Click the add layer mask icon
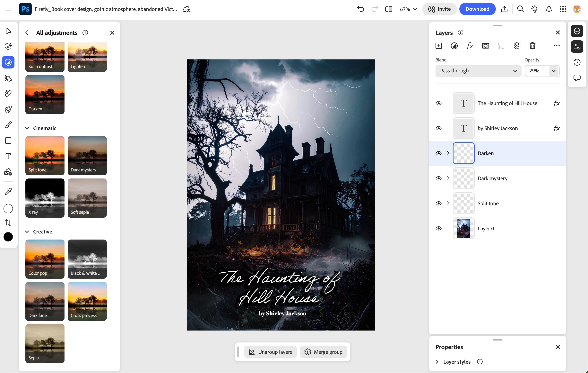 485,46
